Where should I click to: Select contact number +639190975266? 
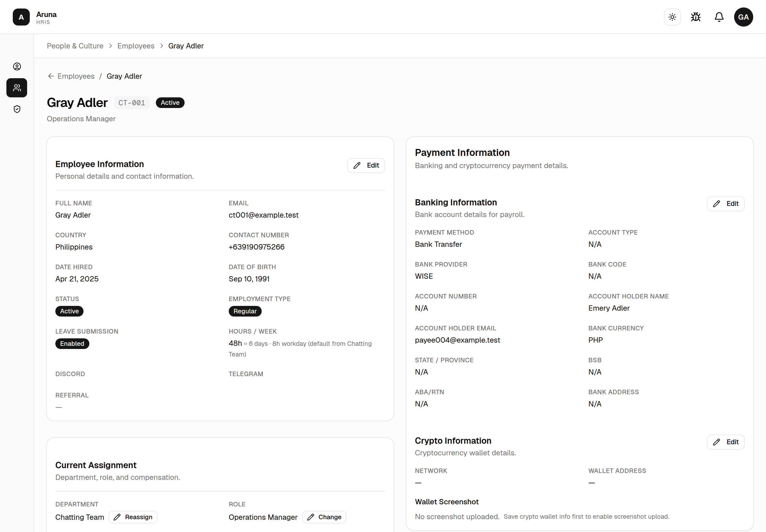pos(257,247)
